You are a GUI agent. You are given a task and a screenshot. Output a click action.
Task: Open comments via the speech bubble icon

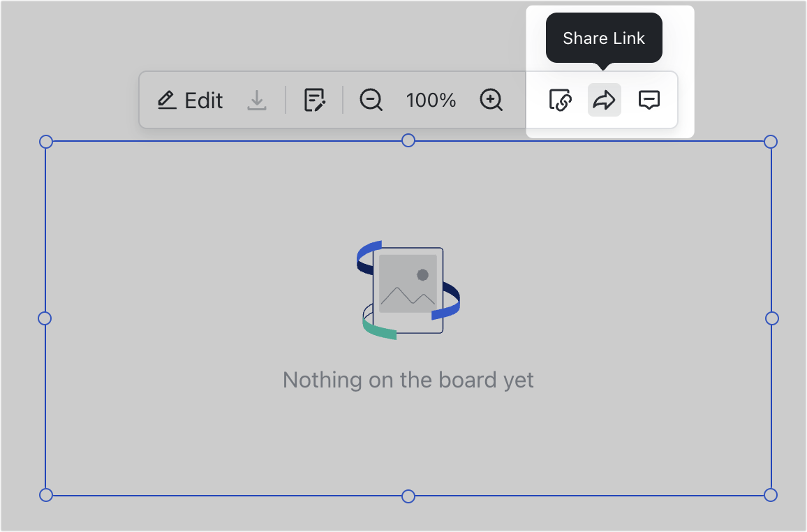649,100
